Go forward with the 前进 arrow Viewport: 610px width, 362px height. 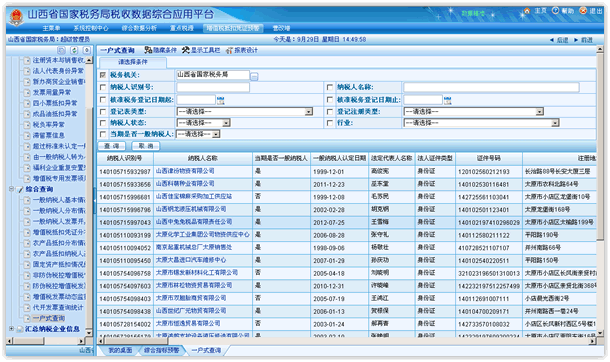576,40
